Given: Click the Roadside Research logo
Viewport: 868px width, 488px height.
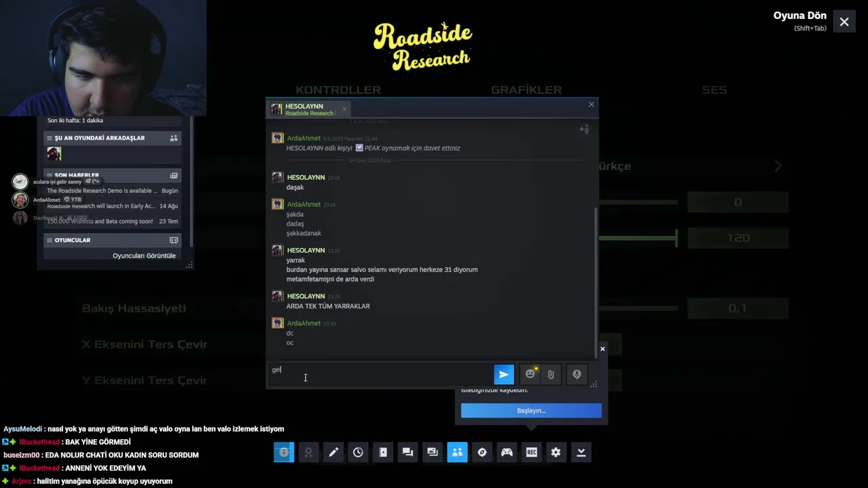Looking at the screenshot, I should point(422,46).
